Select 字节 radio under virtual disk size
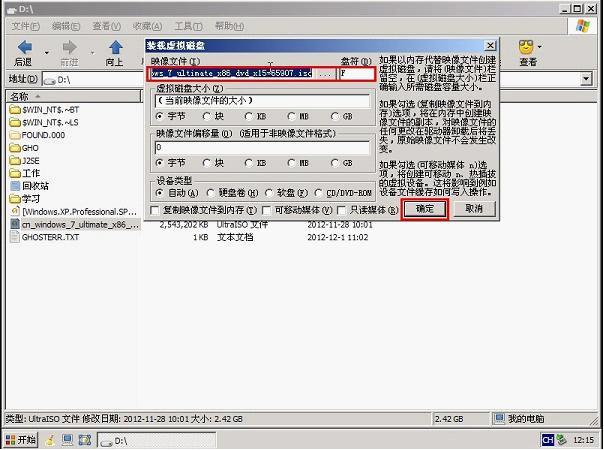604x450 pixels. (159, 116)
